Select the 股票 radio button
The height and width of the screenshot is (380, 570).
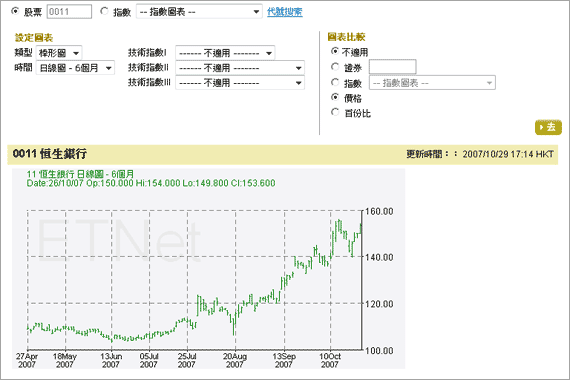click(x=15, y=11)
